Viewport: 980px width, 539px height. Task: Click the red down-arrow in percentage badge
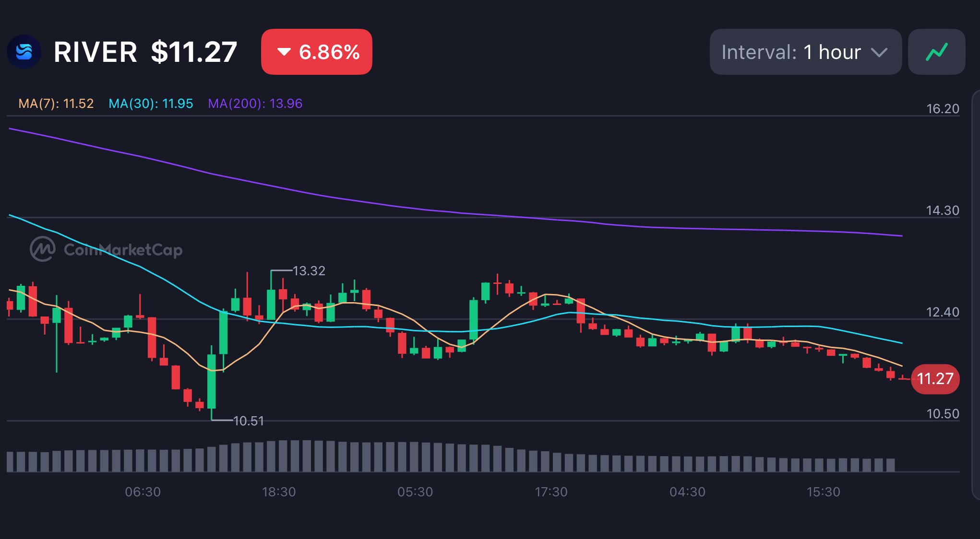point(284,52)
